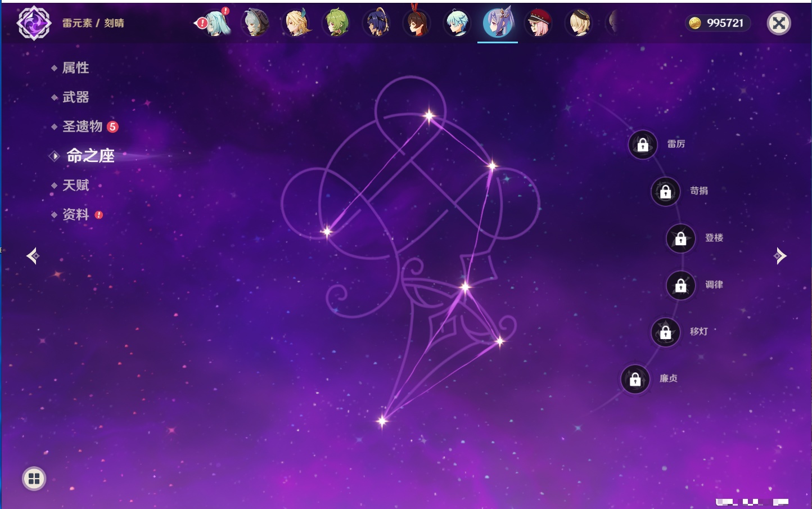
Task: Click the 995721 Mora balance
Action: click(725, 23)
